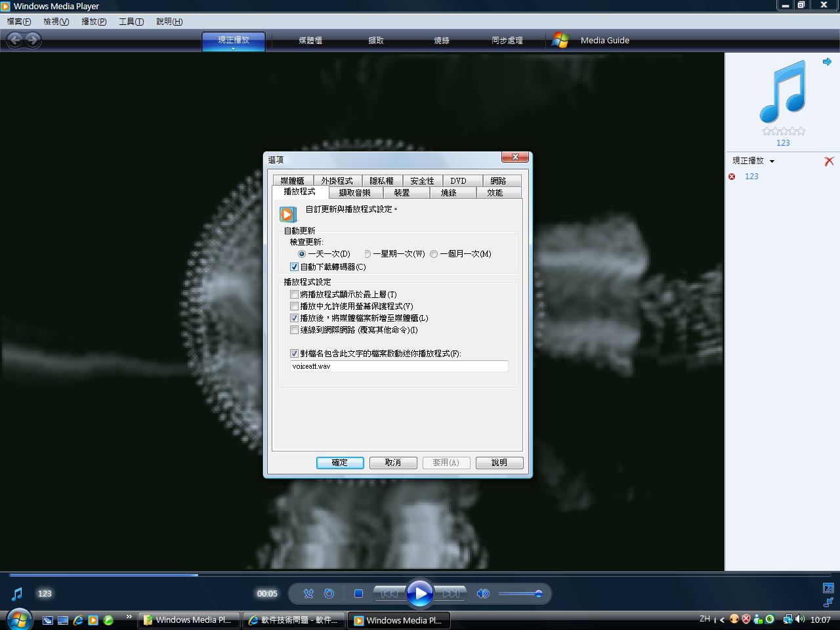
Task: Go forward with the forward arrow button
Action: 32,40
